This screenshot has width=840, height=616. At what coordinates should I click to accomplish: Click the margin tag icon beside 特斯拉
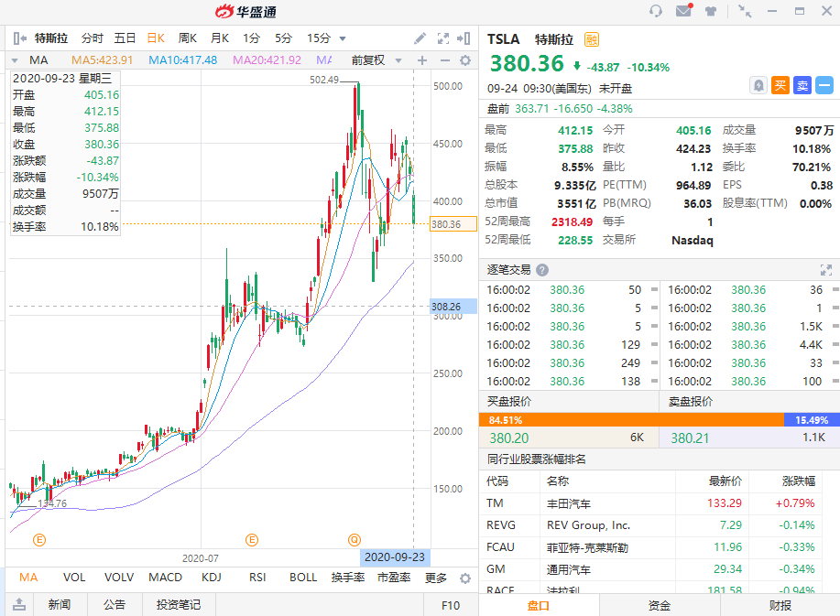click(x=592, y=39)
